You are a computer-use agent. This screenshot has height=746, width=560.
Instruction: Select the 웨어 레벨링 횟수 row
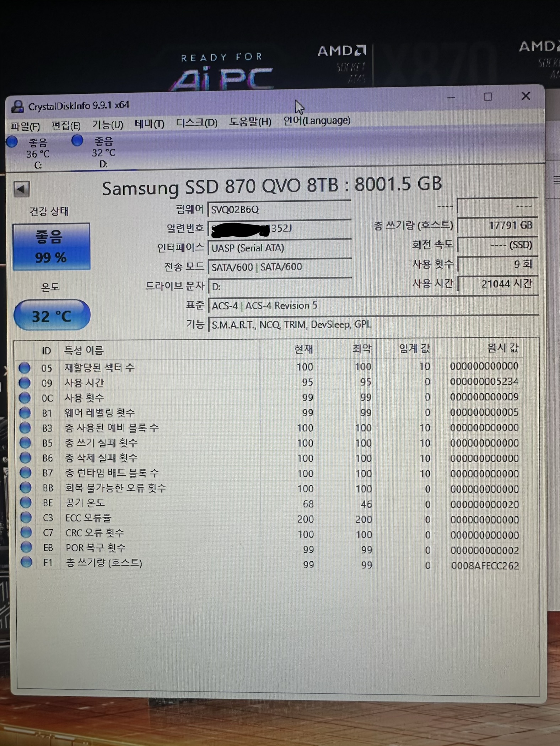pos(270,412)
